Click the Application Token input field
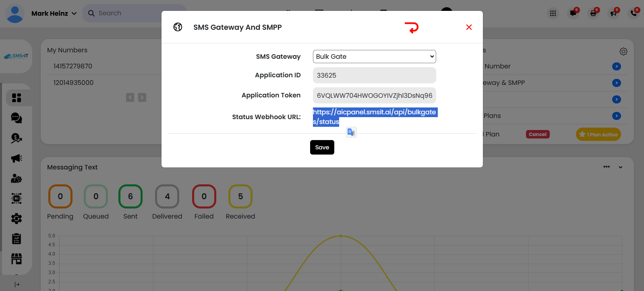 [374, 95]
